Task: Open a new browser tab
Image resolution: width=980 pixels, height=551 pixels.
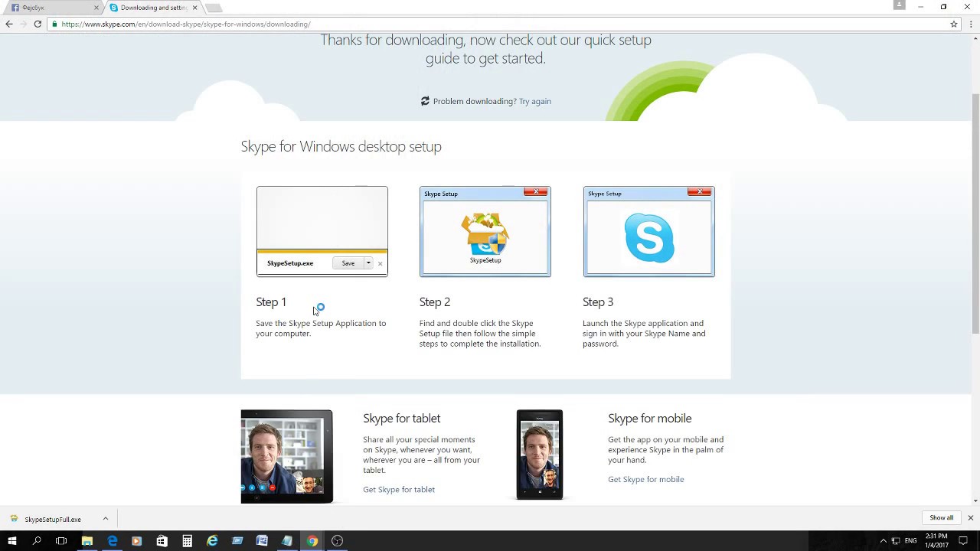Action: (214, 8)
